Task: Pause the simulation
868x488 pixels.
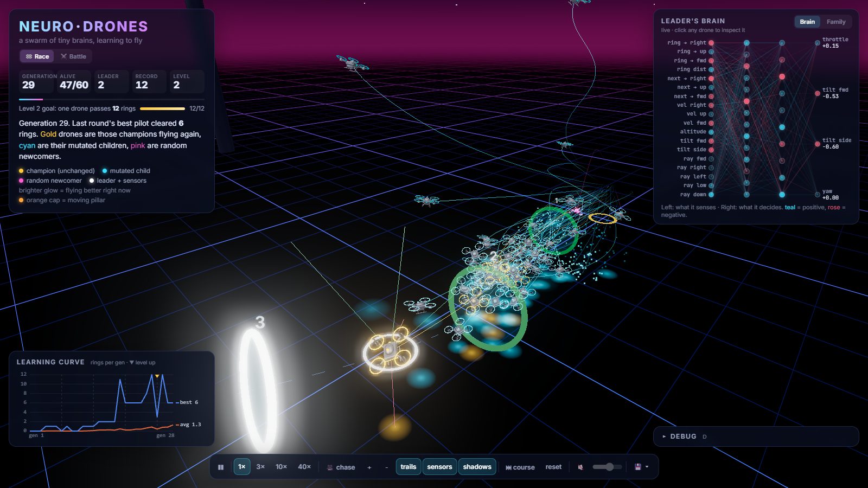Action: tap(221, 467)
